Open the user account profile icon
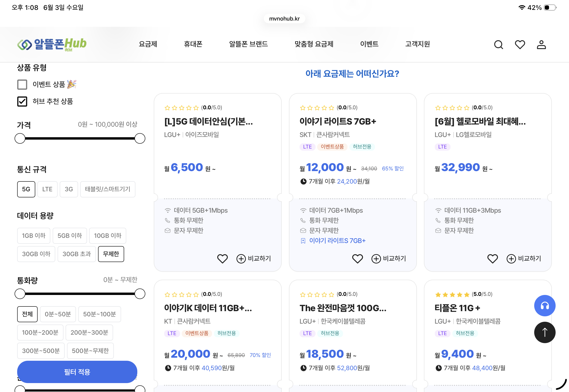The width and height of the screenshot is (569, 392). pos(541,45)
